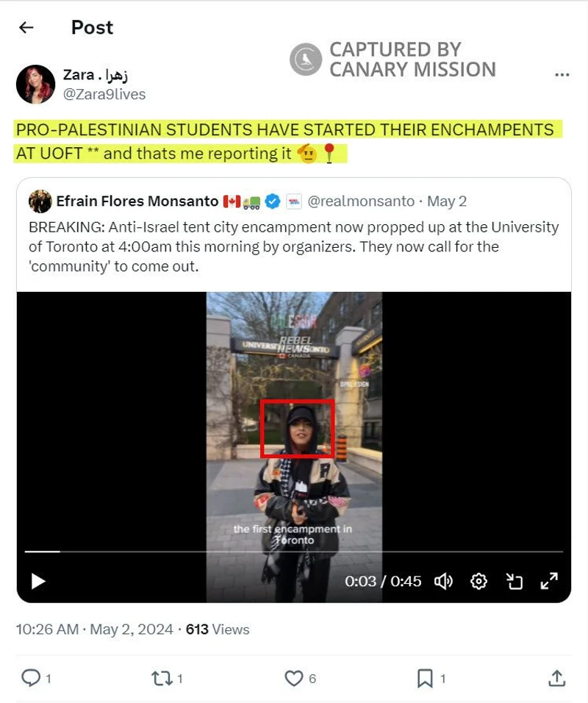Like the post with the heart icon

[x=294, y=678]
